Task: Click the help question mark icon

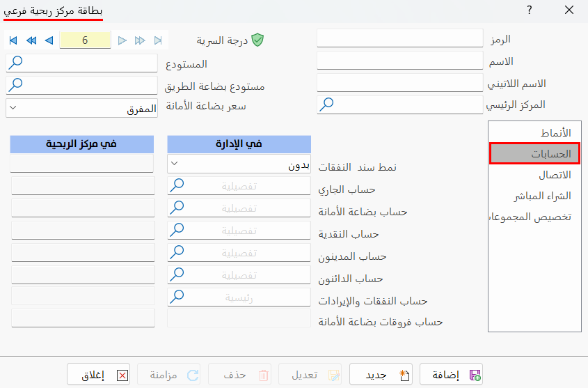Action: tap(529, 10)
